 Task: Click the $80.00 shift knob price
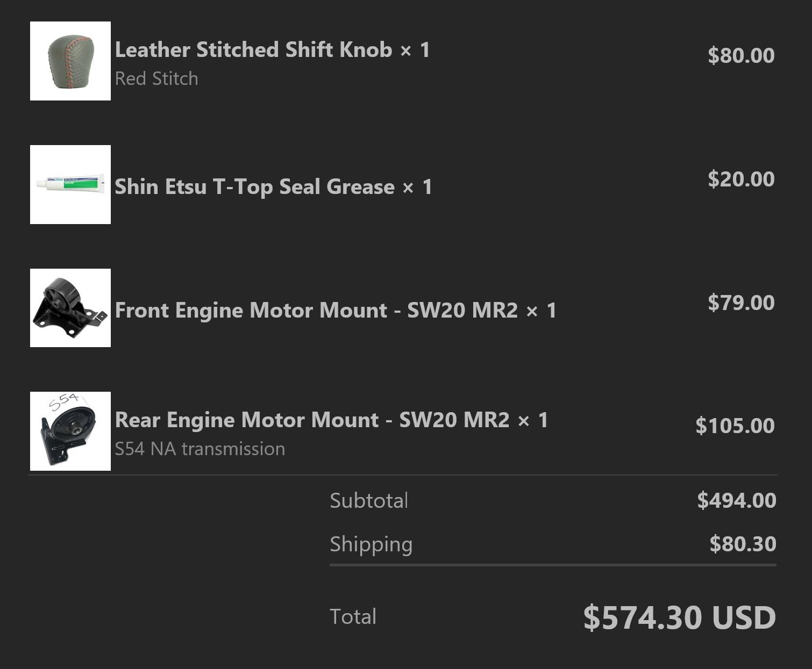pos(741,55)
